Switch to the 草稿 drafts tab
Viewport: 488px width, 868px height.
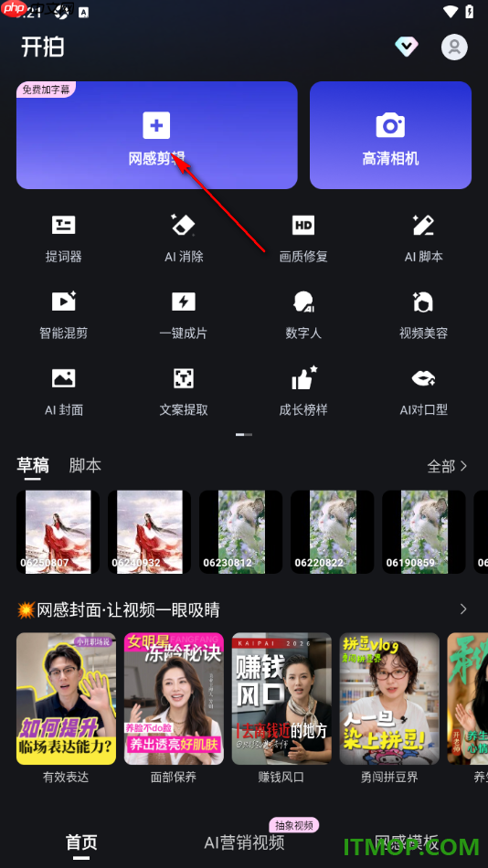[x=33, y=466]
